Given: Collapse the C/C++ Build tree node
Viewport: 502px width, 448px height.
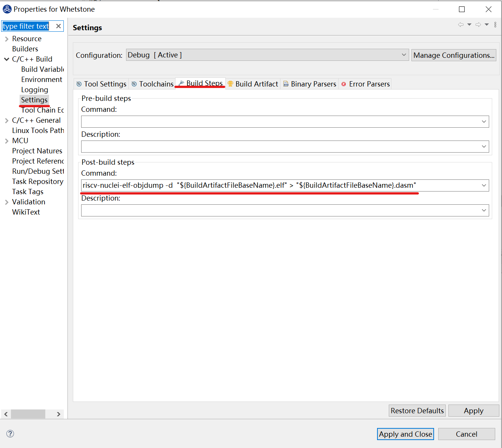Looking at the screenshot, I should (x=7, y=59).
